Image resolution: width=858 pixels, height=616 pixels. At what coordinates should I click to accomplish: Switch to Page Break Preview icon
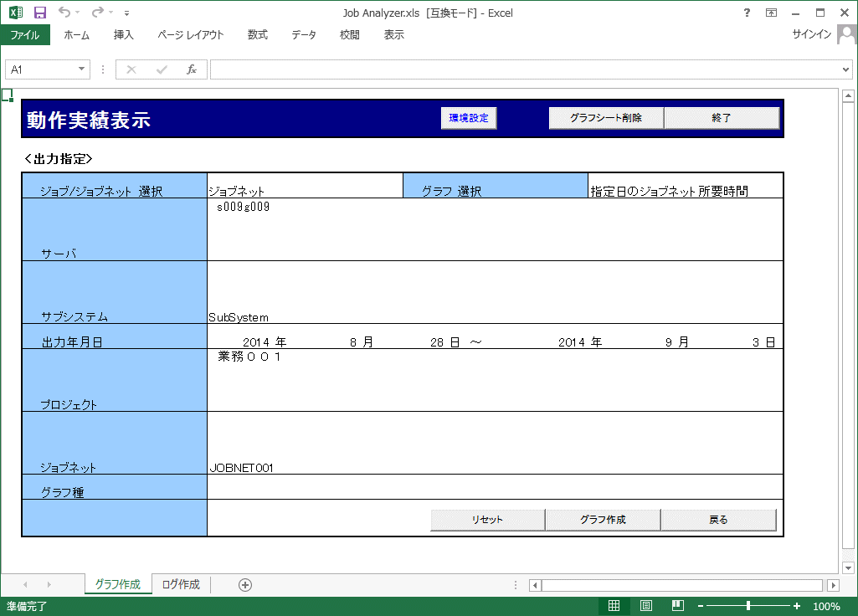[678, 606]
